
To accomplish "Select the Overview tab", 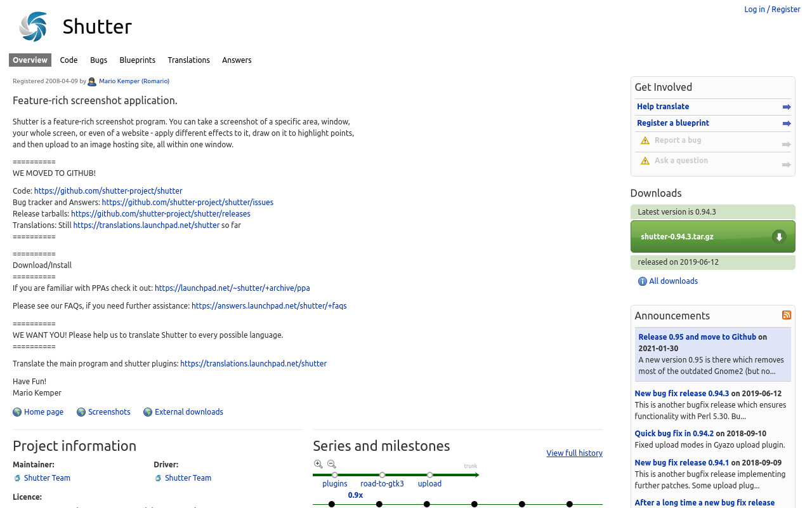I will point(30,60).
